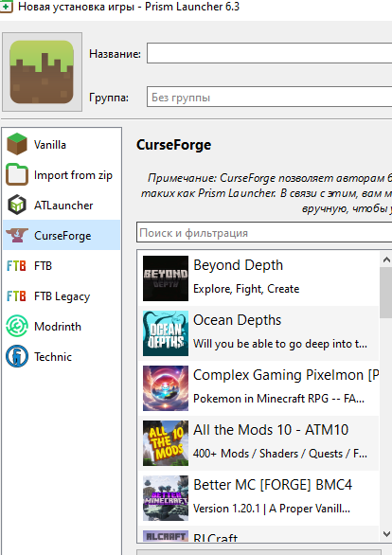Click the All the Mods 10 thumbnail
Viewport: 392px width, 555px height.
[166, 443]
